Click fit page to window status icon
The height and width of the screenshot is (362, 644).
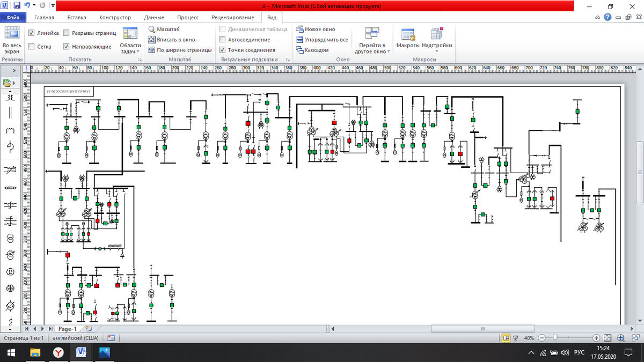[608, 338]
